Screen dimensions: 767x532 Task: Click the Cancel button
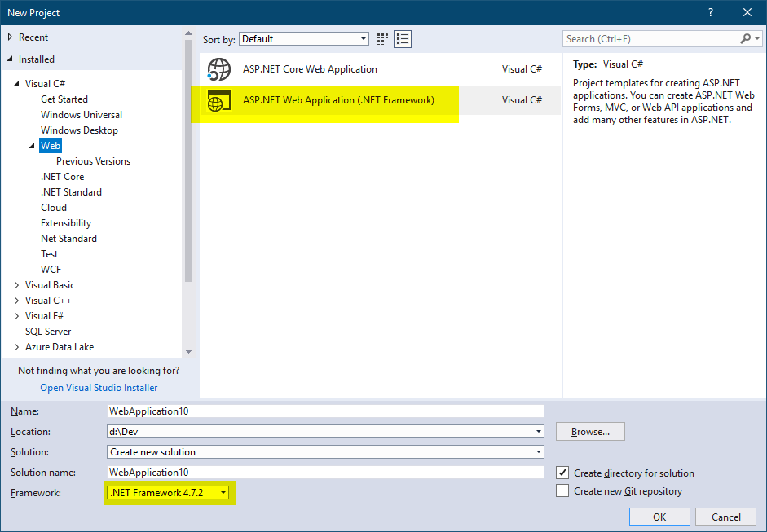point(726,517)
